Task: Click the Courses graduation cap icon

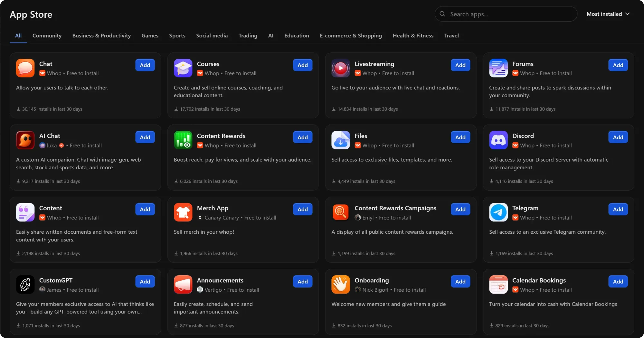Action: click(183, 68)
